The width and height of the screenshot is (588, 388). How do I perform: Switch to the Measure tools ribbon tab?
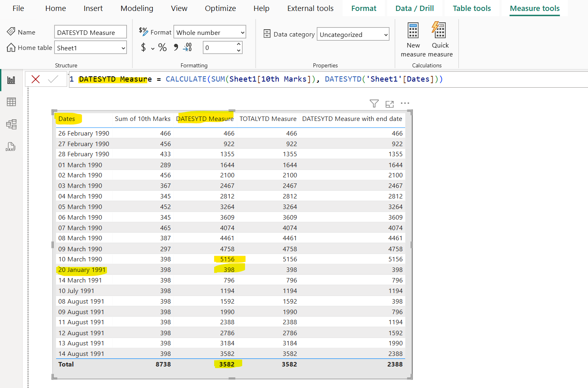pyautogui.click(x=534, y=8)
